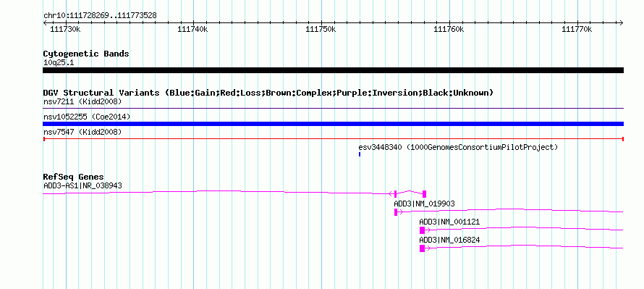The image size is (644, 289).
Task: Click the RefSeq Genes track title
Action: click(74, 177)
